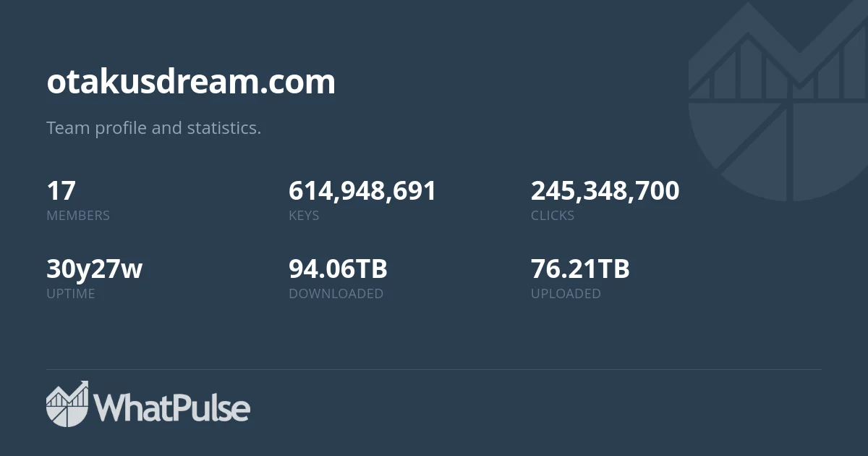This screenshot has width=868, height=456.
Task: Click the DOWNLOADED label
Action: click(336, 294)
